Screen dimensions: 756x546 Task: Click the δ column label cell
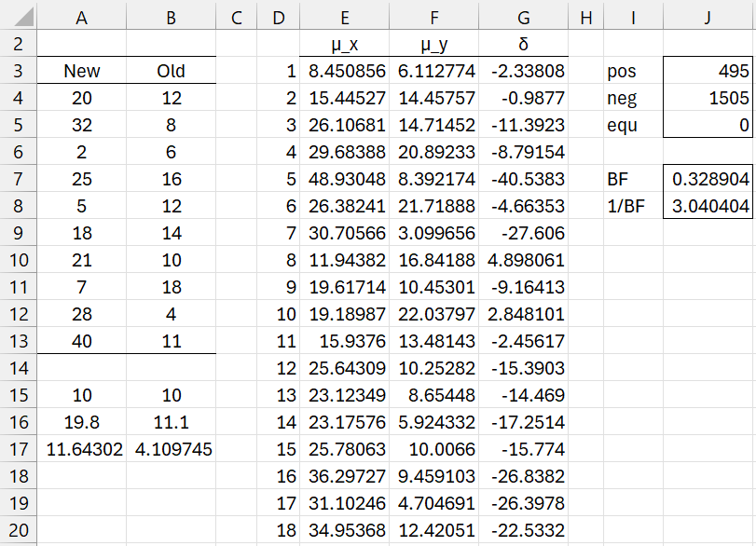[x=524, y=44]
